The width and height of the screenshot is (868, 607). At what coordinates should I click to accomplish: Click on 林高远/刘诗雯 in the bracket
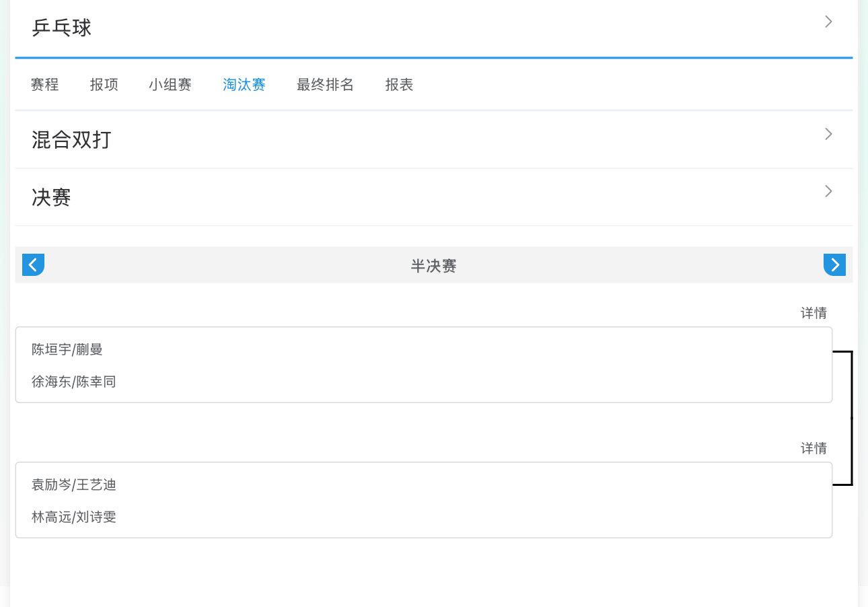click(x=74, y=517)
